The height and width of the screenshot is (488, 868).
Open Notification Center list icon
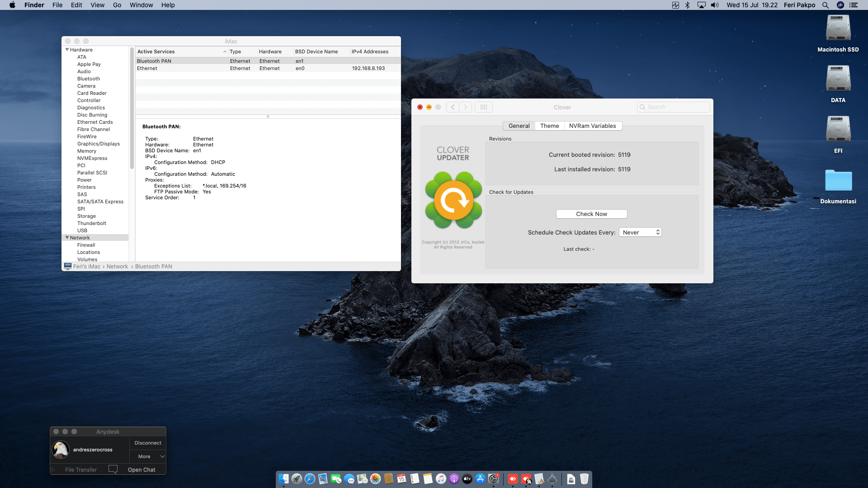point(854,5)
